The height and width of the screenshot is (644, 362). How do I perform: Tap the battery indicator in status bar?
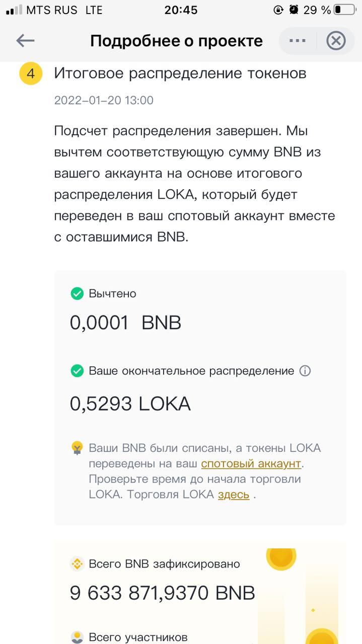344,10
